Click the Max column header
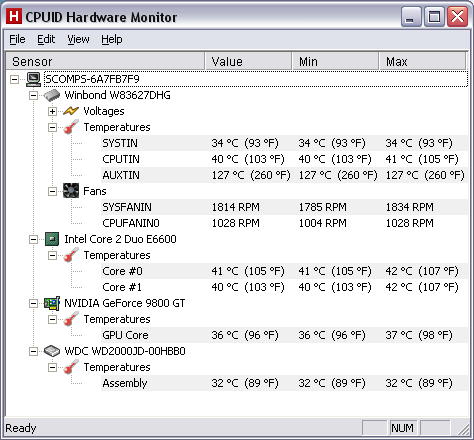The height and width of the screenshot is (440, 474). 422,61
